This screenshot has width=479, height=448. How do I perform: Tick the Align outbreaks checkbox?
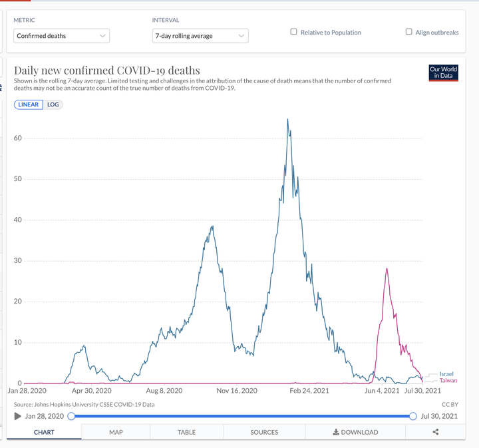408,32
